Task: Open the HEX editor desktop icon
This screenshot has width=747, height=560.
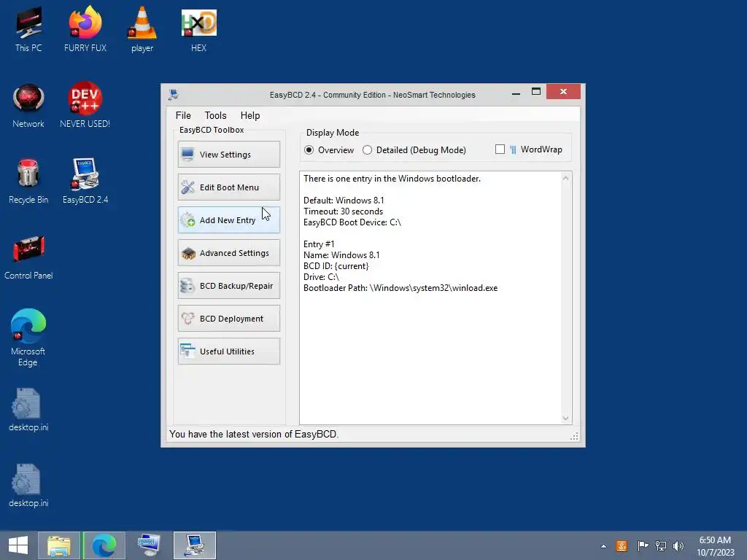Action: [198, 29]
